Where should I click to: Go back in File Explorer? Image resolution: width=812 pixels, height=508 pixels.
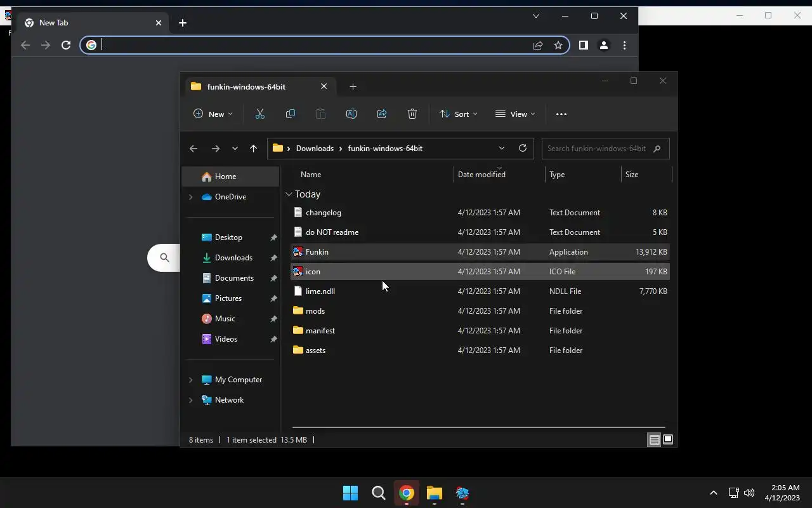pos(193,149)
